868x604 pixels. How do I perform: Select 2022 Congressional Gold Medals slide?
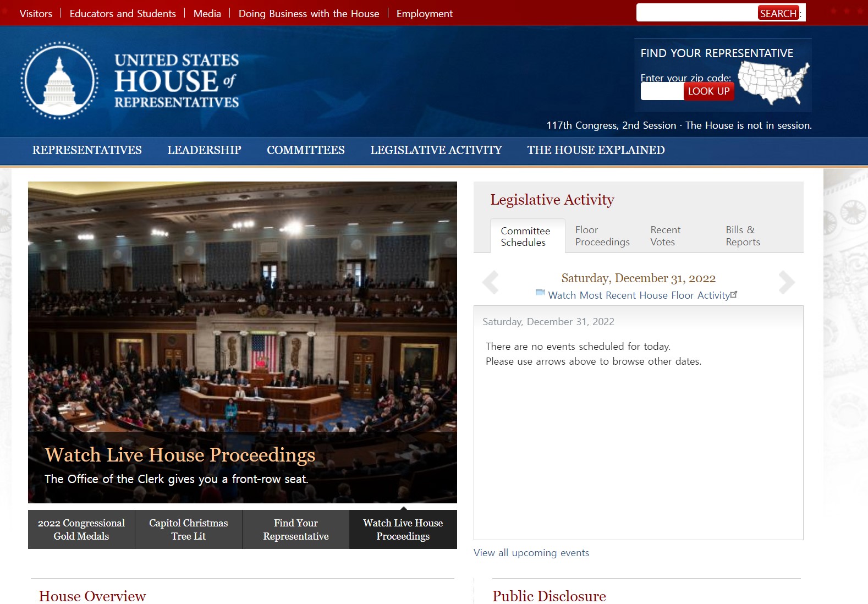[x=81, y=530]
